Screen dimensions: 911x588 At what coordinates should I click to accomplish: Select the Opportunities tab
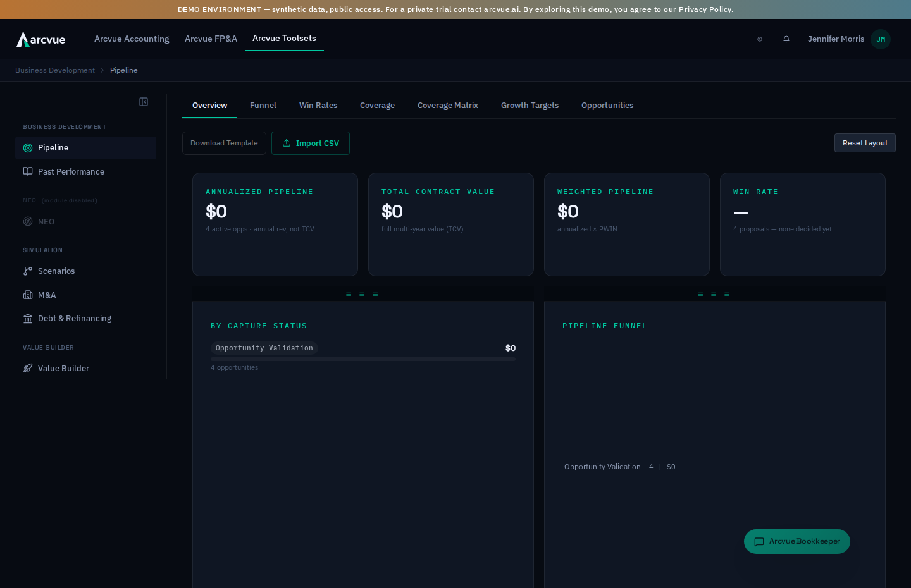(x=607, y=106)
